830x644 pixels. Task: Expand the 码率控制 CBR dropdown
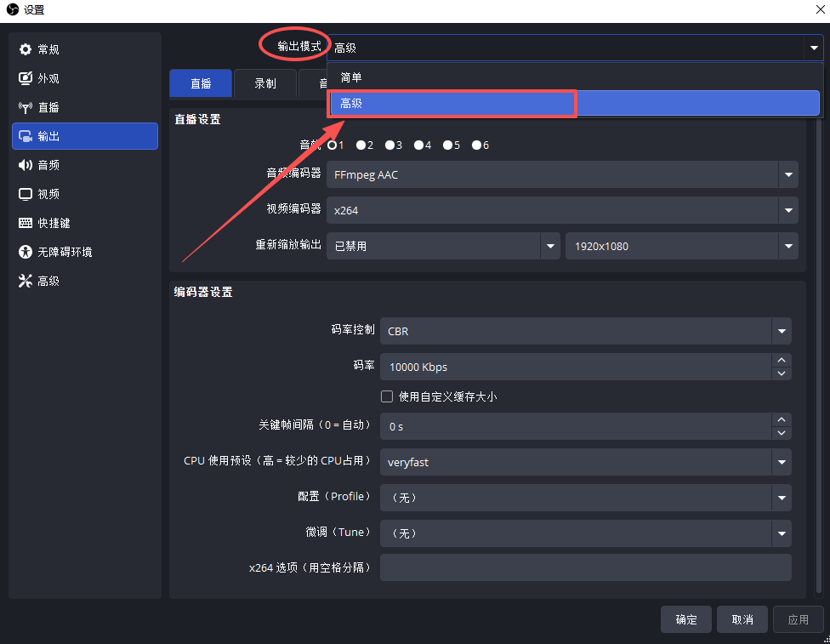[x=585, y=331]
